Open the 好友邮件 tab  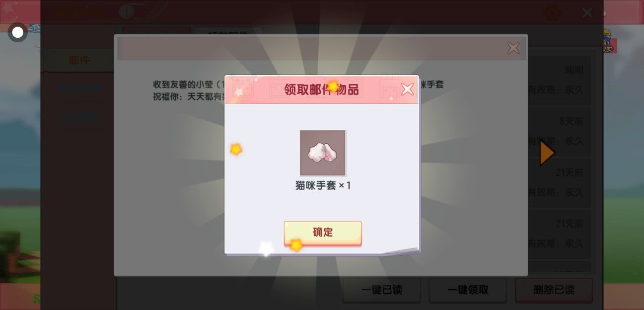click(x=228, y=34)
